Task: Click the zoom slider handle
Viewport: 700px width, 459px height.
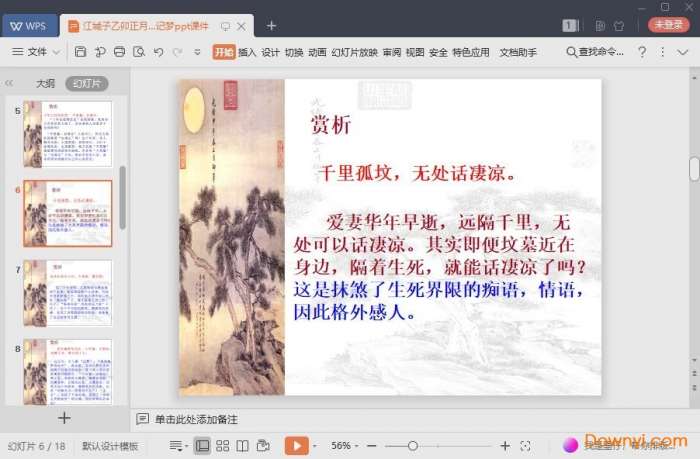Action: [413, 446]
